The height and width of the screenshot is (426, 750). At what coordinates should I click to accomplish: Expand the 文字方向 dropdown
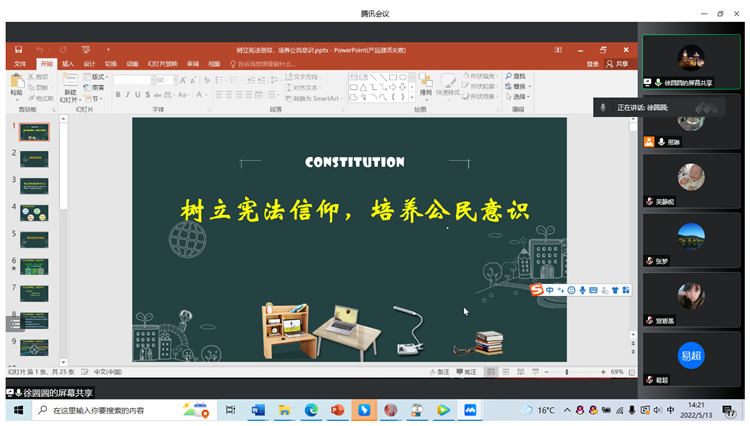(x=303, y=76)
